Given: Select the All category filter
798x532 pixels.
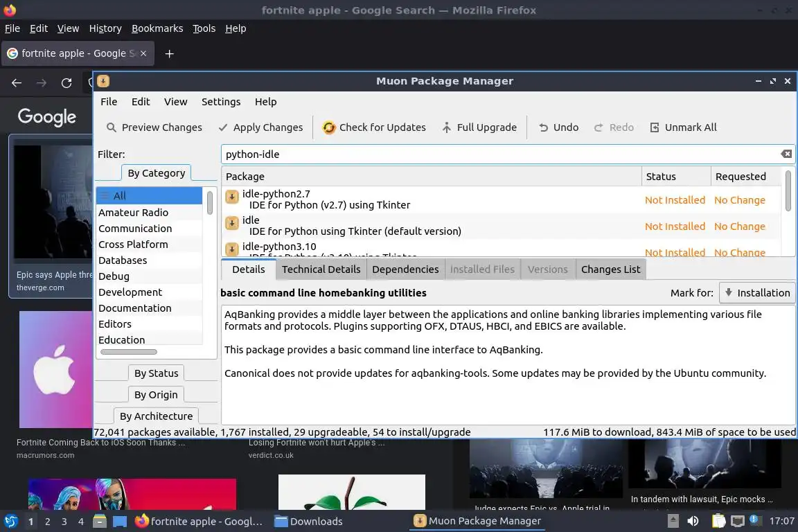Looking at the screenshot, I should tap(150, 196).
